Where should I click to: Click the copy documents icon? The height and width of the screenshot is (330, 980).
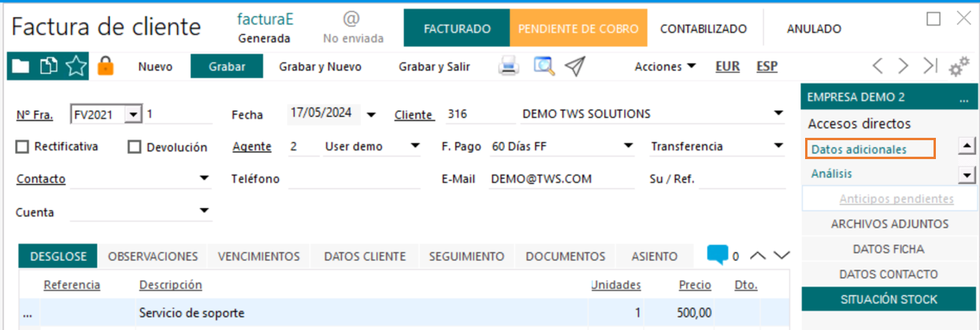[x=48, y=67]
